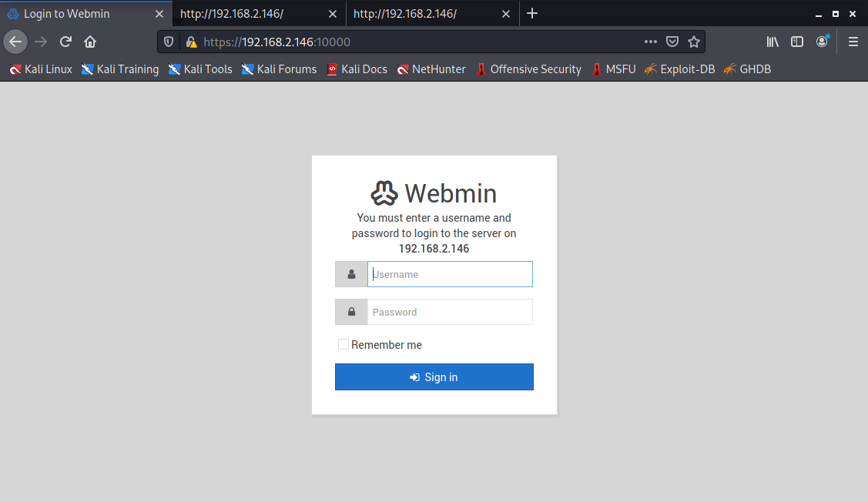Reload the current page

click(x=65, y=42)
